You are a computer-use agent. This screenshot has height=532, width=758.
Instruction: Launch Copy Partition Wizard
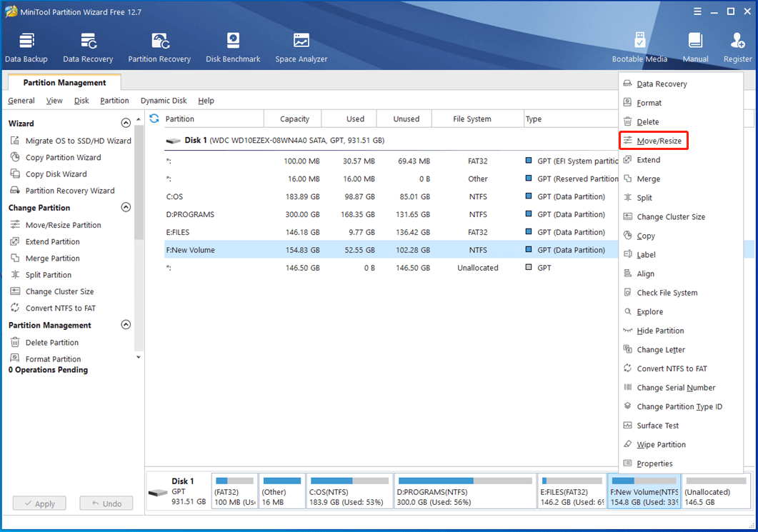point(56,157)
